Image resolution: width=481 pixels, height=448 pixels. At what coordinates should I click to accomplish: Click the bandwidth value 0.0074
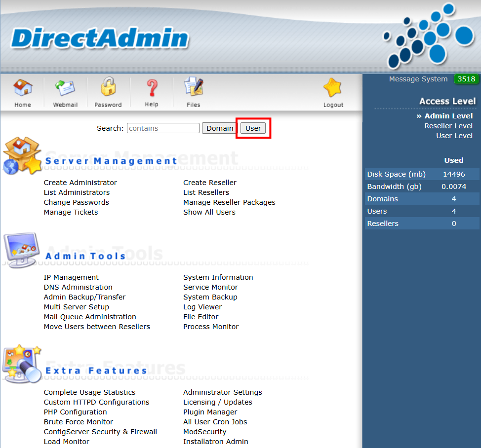[x=454, y=187]
